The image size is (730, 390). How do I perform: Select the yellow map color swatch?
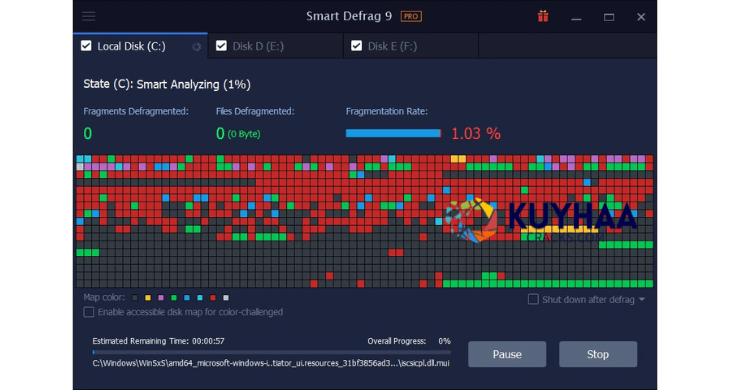[148, 297]
